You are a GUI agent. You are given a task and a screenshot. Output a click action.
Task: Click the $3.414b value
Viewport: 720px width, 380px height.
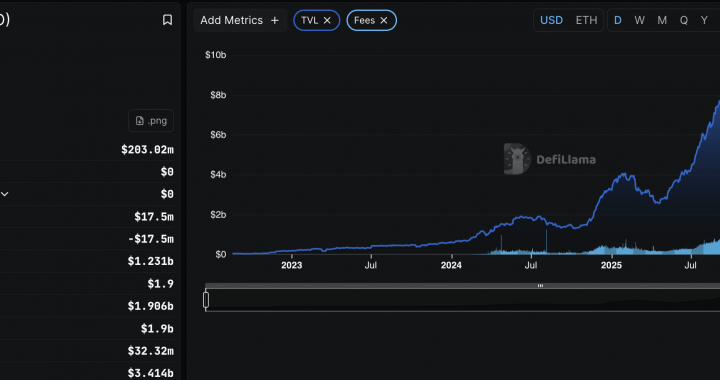point(151,373)
